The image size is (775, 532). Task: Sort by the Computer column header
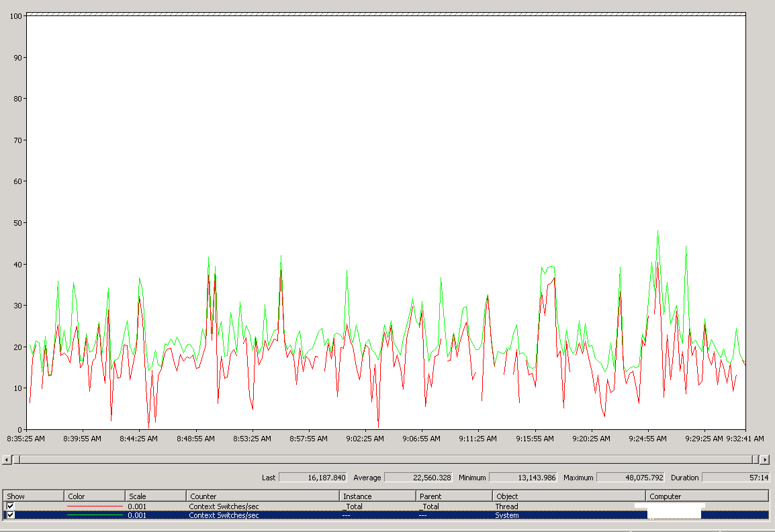706,496
